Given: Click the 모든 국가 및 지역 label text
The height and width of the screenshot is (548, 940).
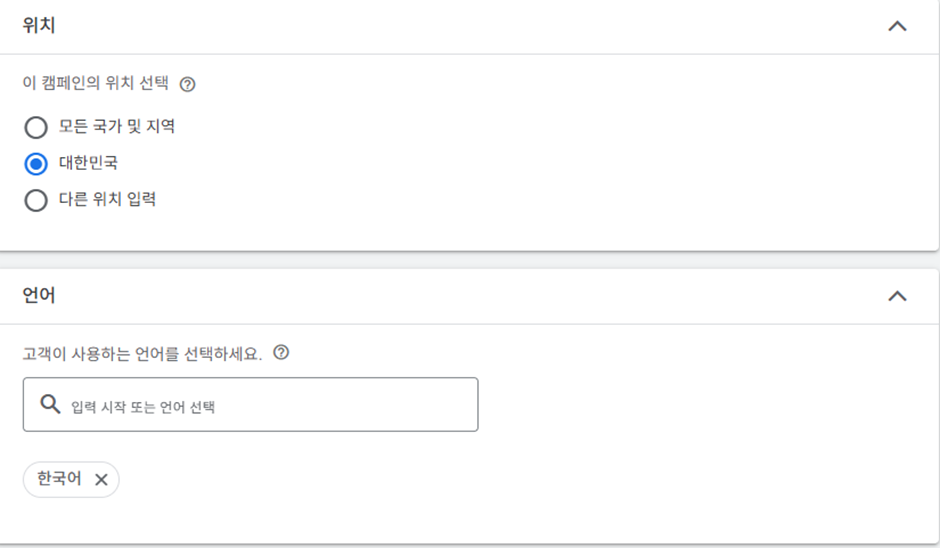Looking at the screenshot, I should point(117,127).
